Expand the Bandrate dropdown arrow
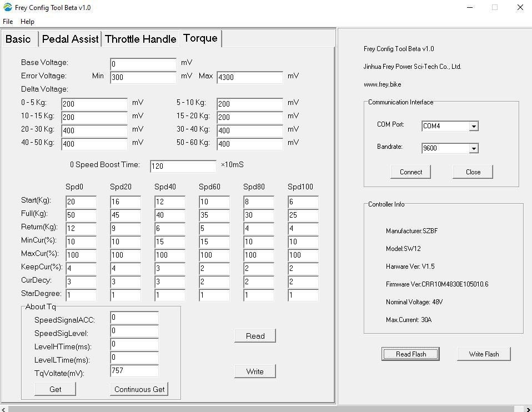Viewport: 532px width, 412px height. [474, 148]
